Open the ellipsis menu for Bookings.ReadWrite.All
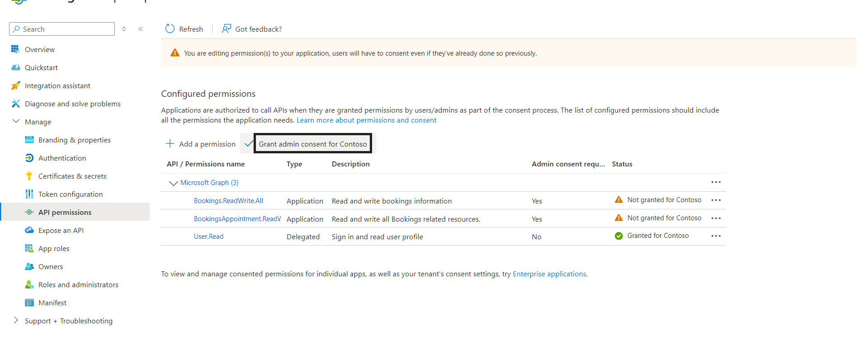868x360 pixels. tap(716, 200)
